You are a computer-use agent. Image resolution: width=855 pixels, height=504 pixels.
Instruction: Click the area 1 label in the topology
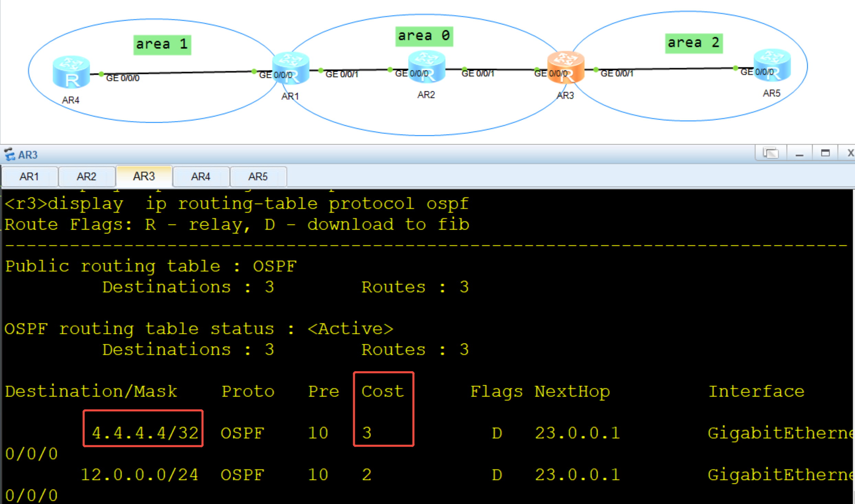click(x=162, y=44)
